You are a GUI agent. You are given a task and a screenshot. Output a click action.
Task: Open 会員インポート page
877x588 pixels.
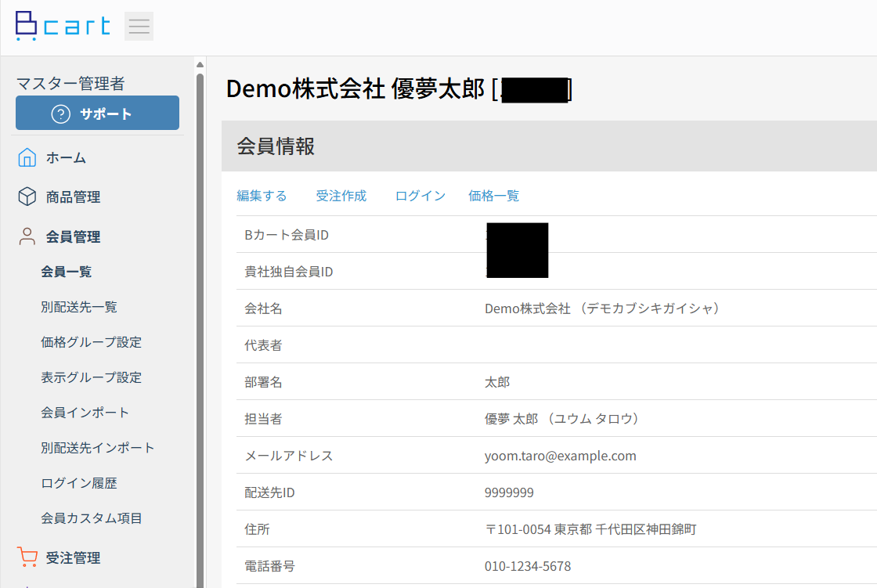85,413
